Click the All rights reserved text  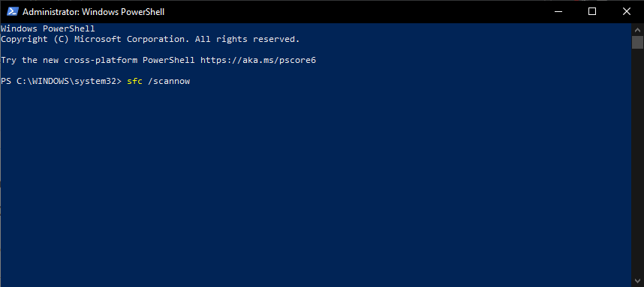tap(247, 40)
